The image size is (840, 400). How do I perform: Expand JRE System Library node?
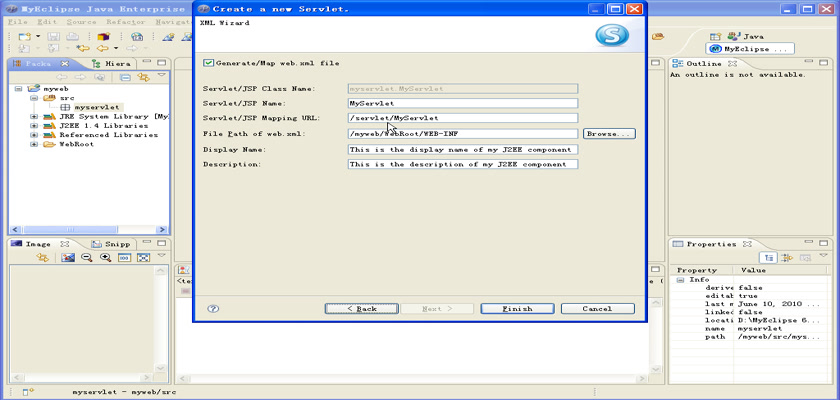pos(34,116)
